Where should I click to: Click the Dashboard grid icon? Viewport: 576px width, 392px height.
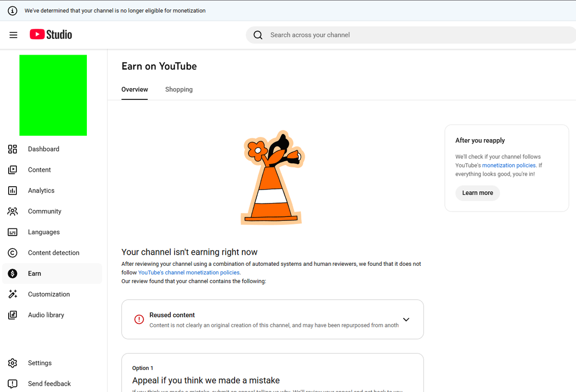point(12,149)
